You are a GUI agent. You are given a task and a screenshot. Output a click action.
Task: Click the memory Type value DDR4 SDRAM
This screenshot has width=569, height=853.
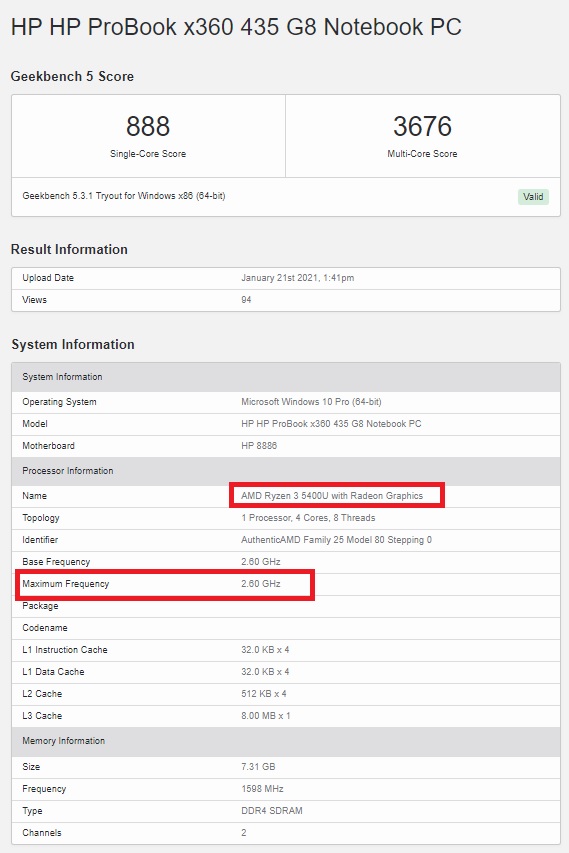[271, 811]
